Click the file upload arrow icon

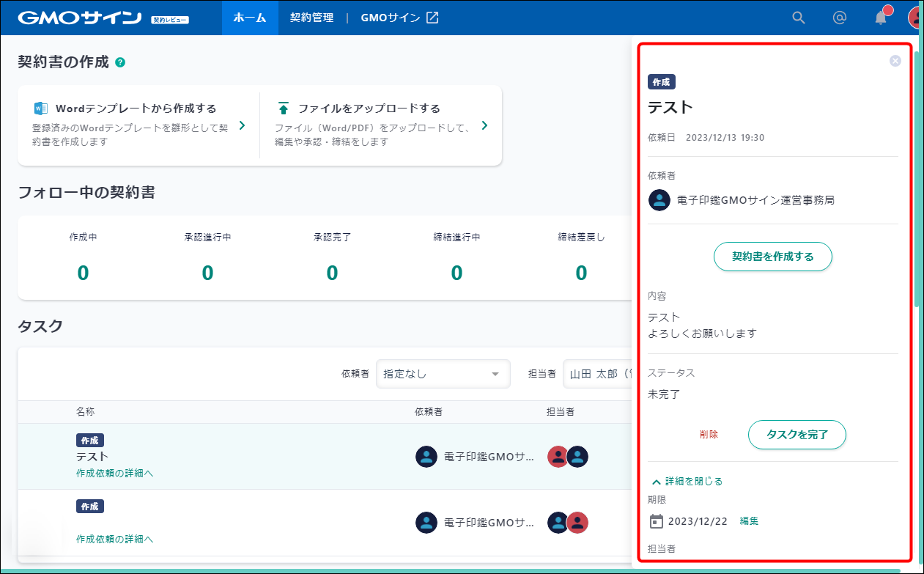pos(284,108)
